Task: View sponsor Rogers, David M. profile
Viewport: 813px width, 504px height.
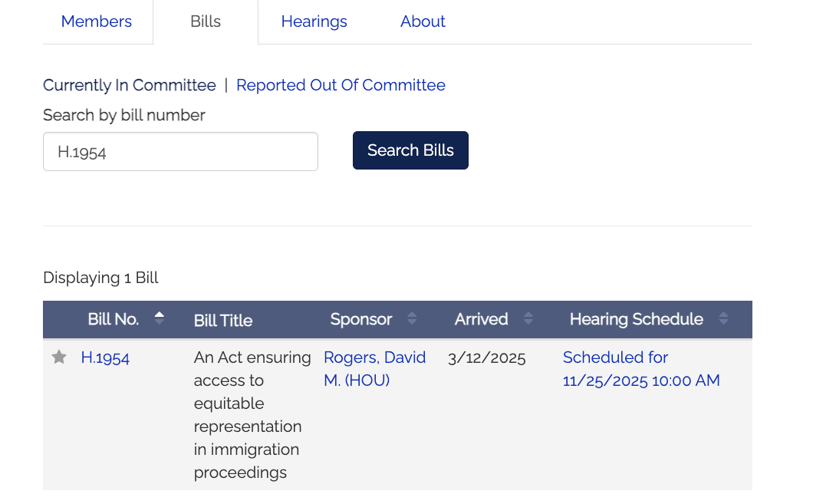Action: 374,368
